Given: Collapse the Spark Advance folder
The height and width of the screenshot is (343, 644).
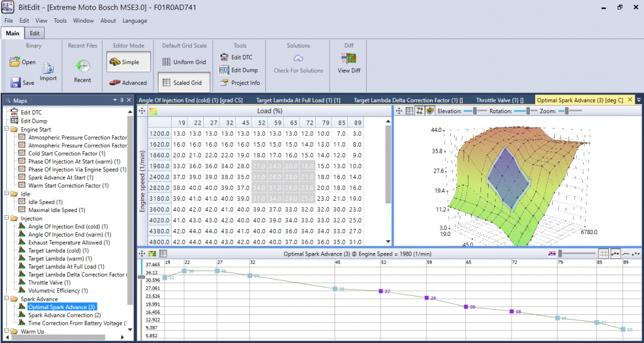Looking at the screenshot, I should click(6, 299).
